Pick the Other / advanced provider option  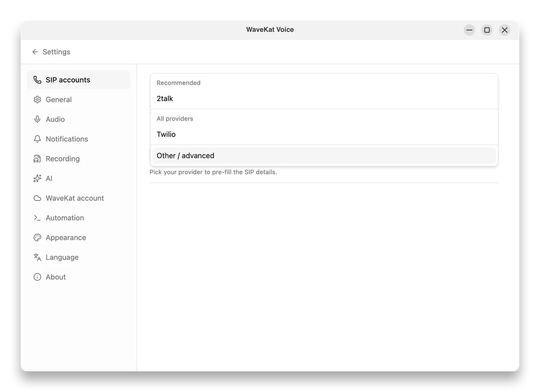tap(324, 156)
